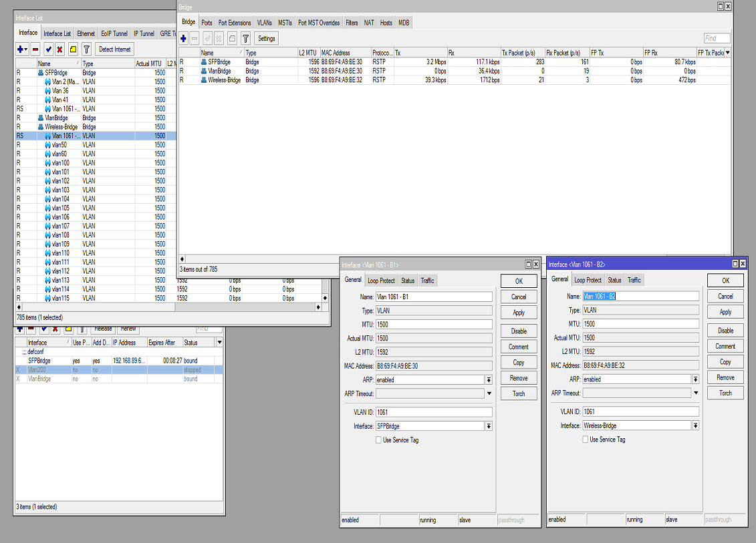The height and width of the screenshot is (543, 756).
Task: Click the VLAN ID field in Vlan 1061 - B2 dialog
Action: pyautogui.click(x=641, y=411)
